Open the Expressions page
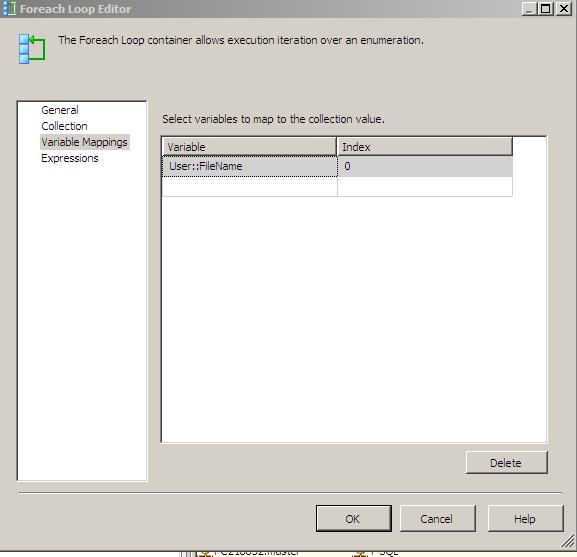The height and width of the screenshot is (557, 577). click(70, 159)
